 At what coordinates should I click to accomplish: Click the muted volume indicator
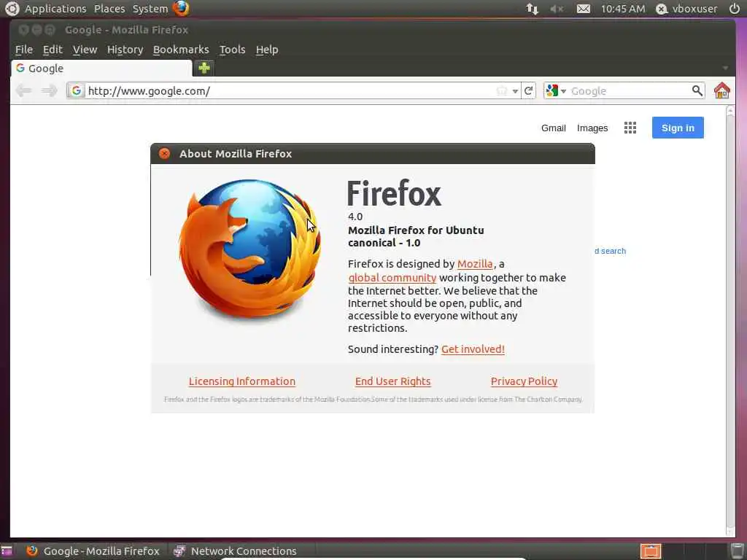(557, 9)
